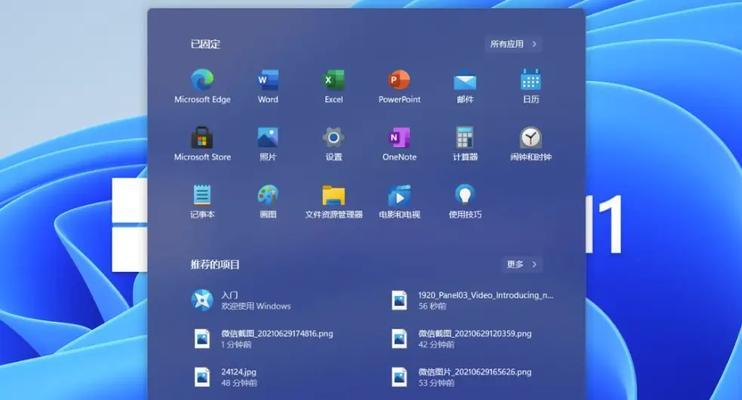Launch OneNote
742x400 pixels.
pos(399,143)
